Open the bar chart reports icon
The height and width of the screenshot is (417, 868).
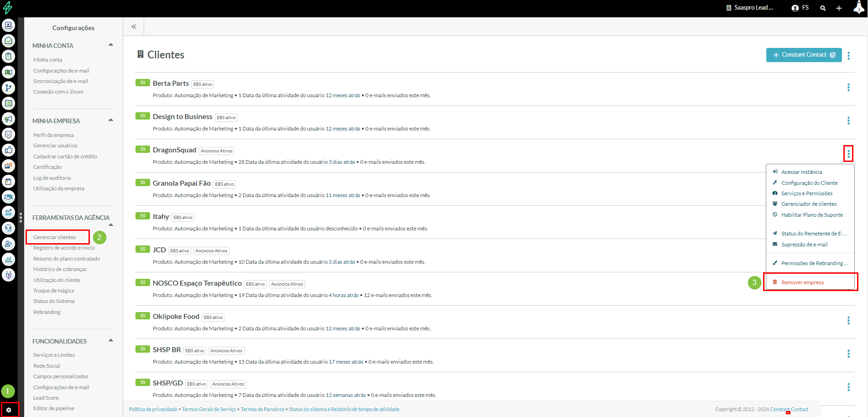tap(8, 259)
